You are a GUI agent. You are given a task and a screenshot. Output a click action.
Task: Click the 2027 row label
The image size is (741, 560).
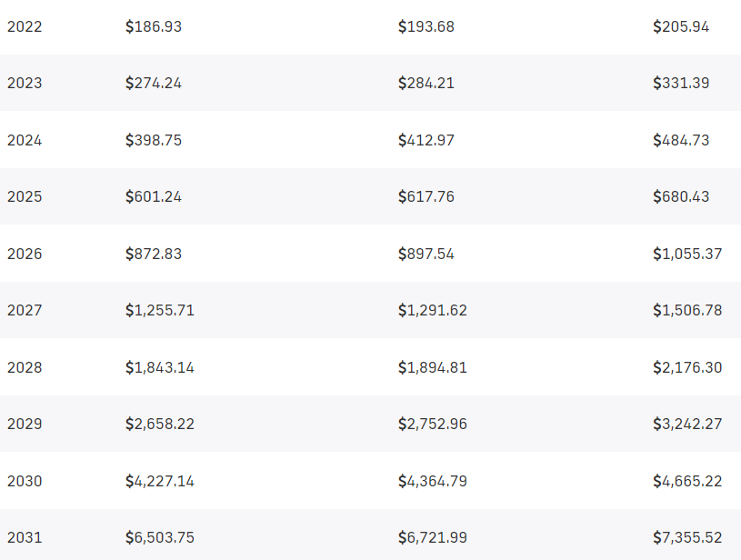tap(25, 311)
